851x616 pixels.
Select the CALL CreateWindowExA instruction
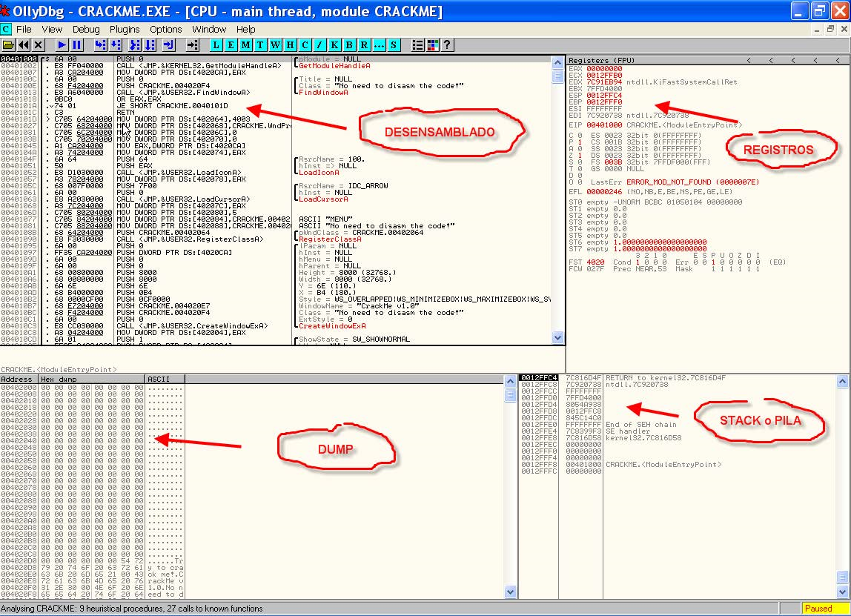coord(192,326)
